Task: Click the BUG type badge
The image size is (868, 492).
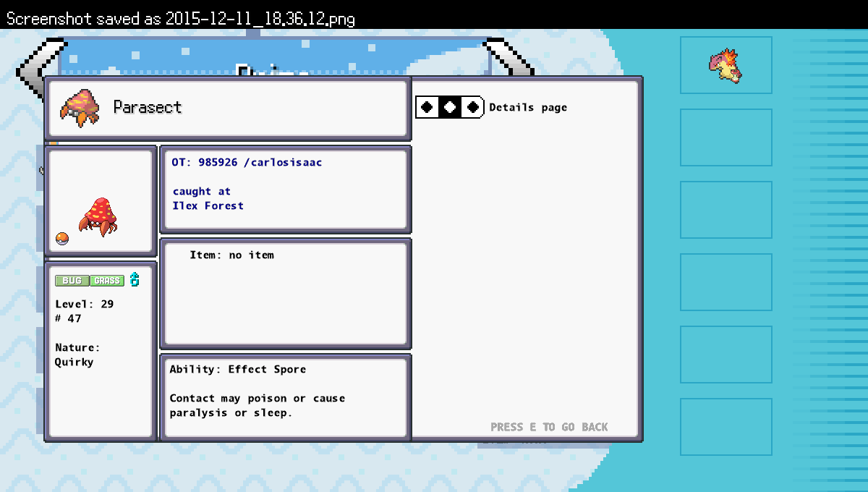Action: tap(72, 281)
